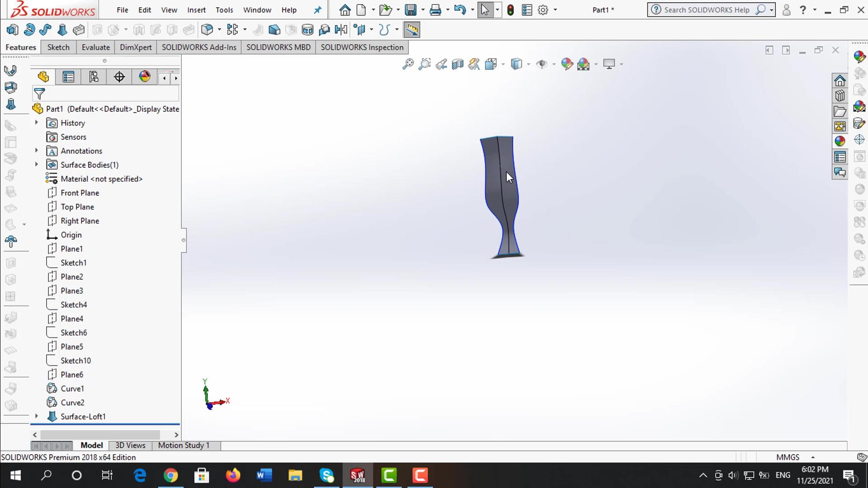Select Material <not specified> item
This screenshot has width=868, height=488.
(x=101, y=179)
